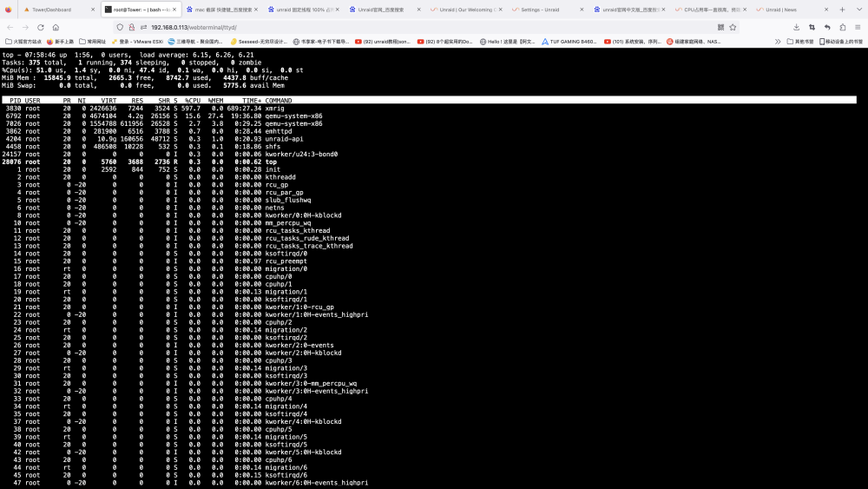Viewport: 868px width, 489px height.
Task: Switch to the Settings – Unraid tab
Action: click(x=549, y=10)
